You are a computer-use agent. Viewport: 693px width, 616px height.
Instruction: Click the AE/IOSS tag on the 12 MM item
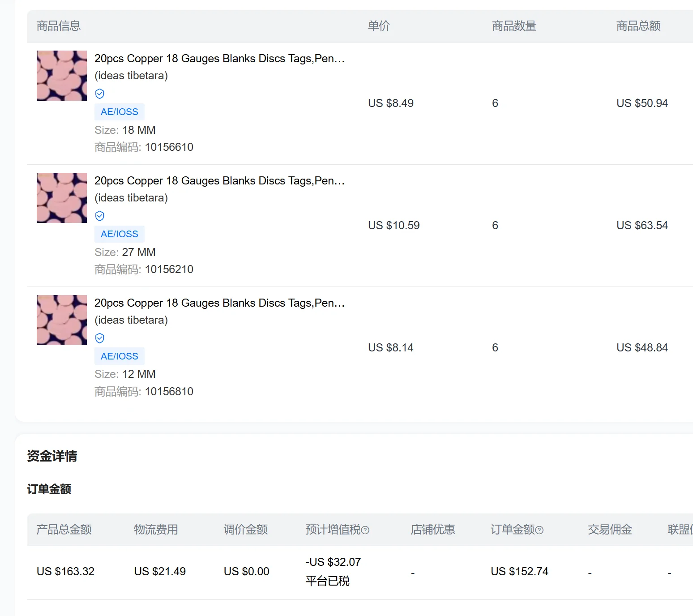[120, 356]
